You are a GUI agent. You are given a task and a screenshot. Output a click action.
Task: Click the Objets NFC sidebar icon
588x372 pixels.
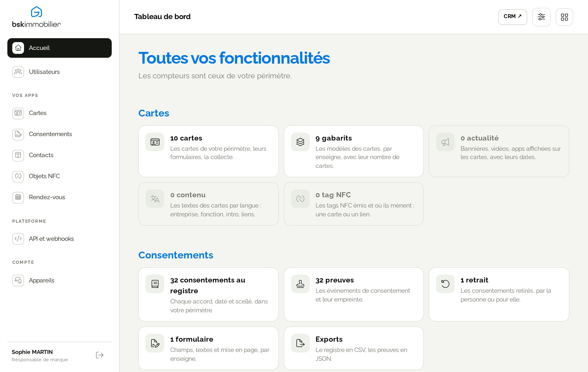click(18, 176)
